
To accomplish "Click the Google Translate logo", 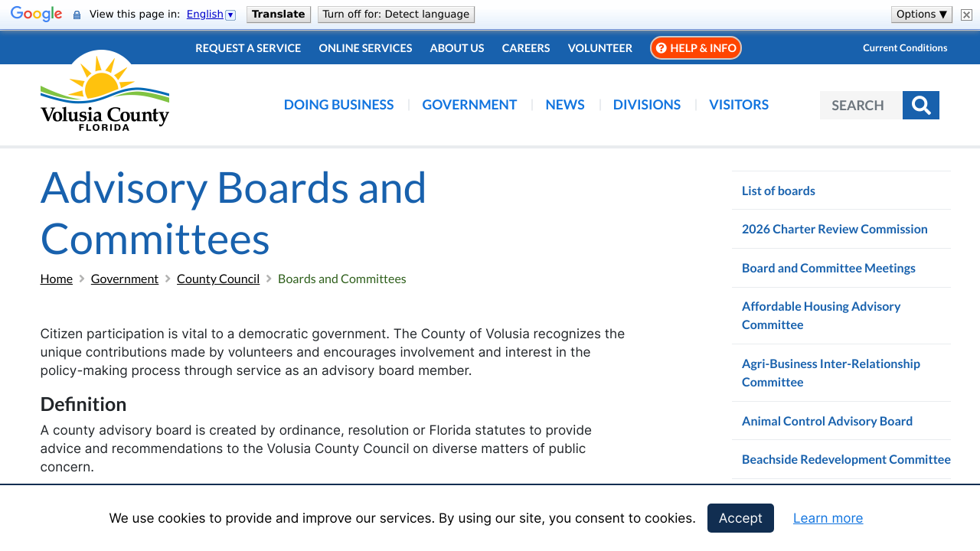I will (x=36, y=13).
